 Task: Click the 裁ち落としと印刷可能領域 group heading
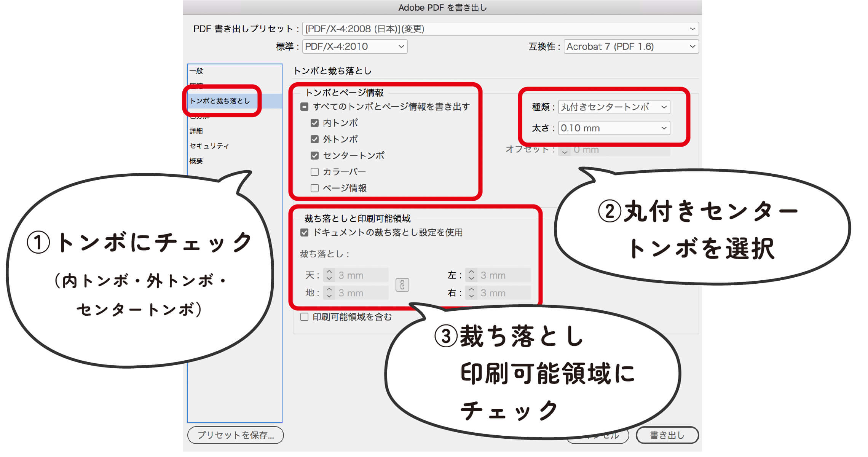[x=357, y=219]
